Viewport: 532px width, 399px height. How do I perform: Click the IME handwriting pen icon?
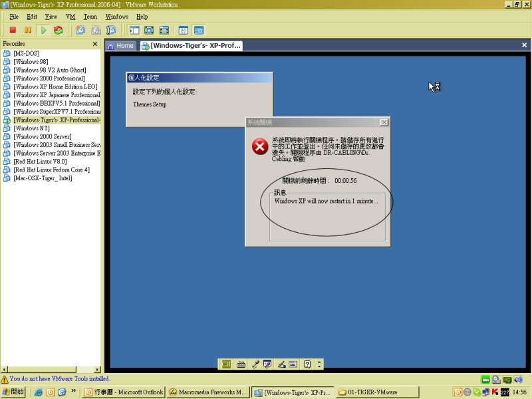[281, 364]
